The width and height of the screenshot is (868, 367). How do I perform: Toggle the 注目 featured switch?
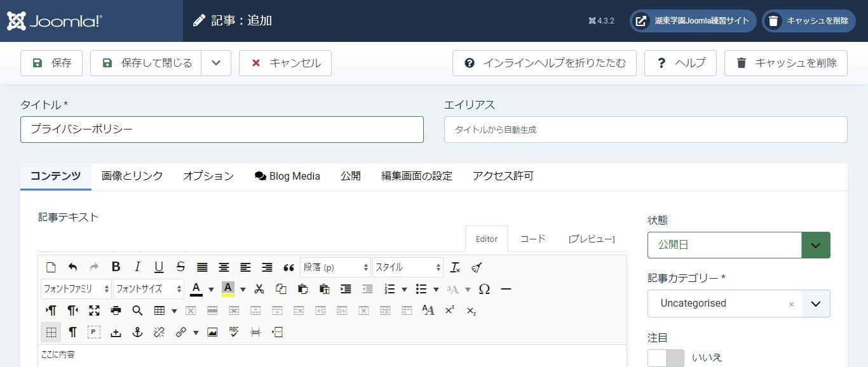click(x=665, y=357)
